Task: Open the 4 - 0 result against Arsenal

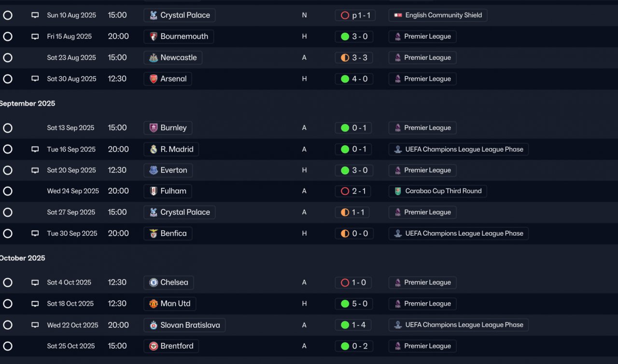Action: tap(354, 79)
